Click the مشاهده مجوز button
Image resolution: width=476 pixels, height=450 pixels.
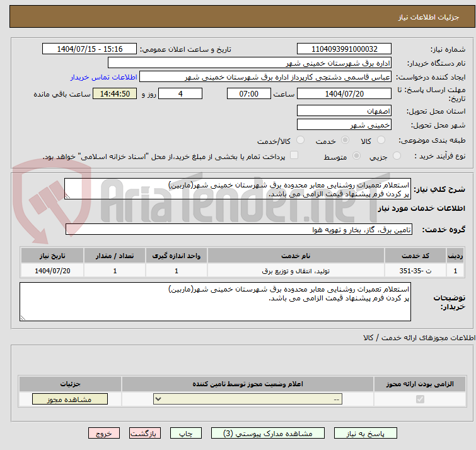70,400
